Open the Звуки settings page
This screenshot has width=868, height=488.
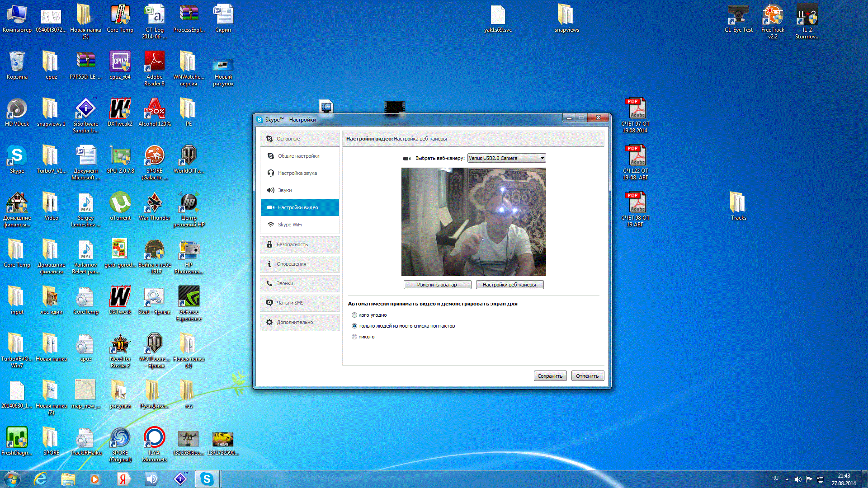pos(300,190)
